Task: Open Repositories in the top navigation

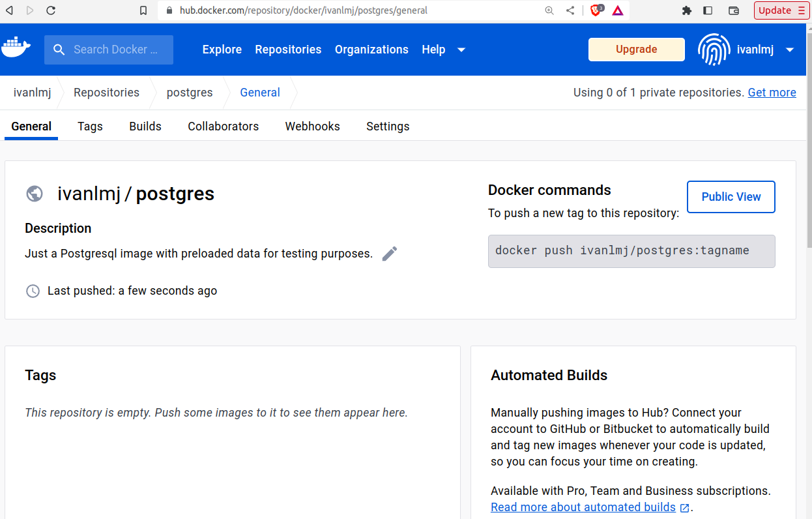Action: 288,50
